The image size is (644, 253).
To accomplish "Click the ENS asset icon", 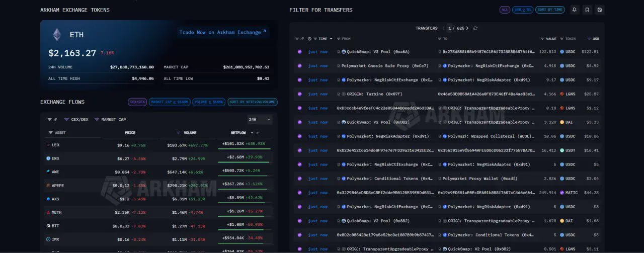I will 48,158.
